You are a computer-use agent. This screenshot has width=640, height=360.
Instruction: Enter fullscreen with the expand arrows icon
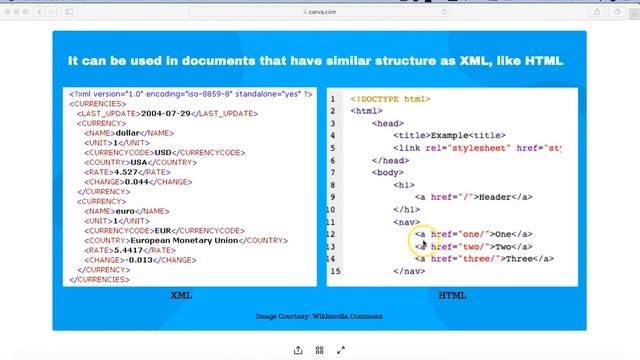click(341, 350)
